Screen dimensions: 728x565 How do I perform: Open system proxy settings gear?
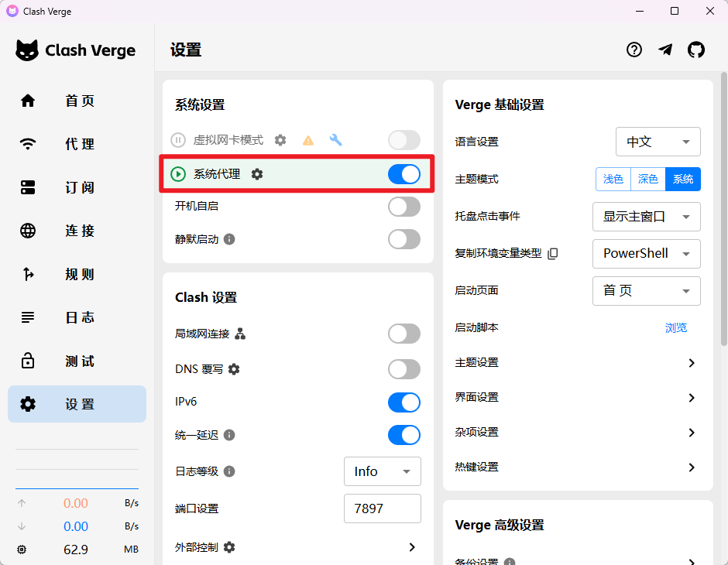[257, 174]
